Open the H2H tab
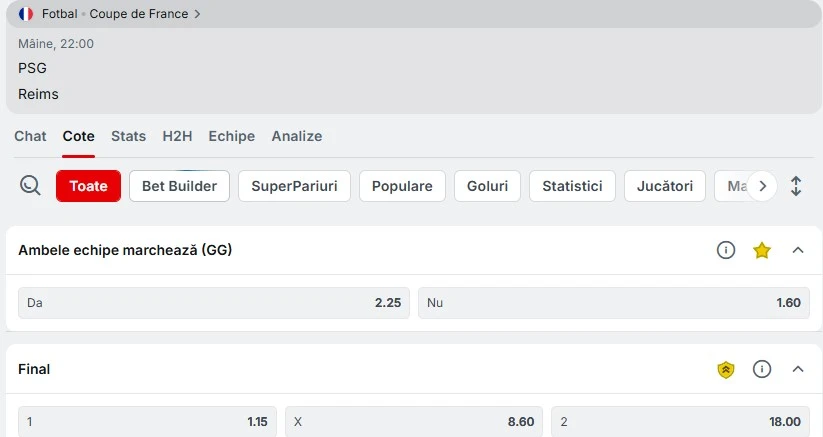Screen dimensions: 823x437 (177, 136)
